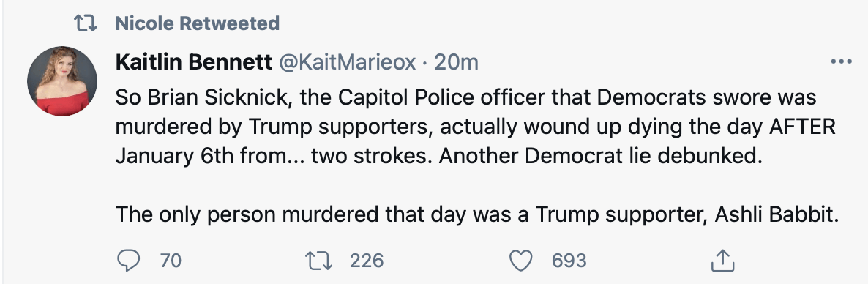Image resolution: width=868 pixels, height=284 pixels.
Task: Click the small retweet icon beside Nicole Retweeted
Action: (86, 23)
